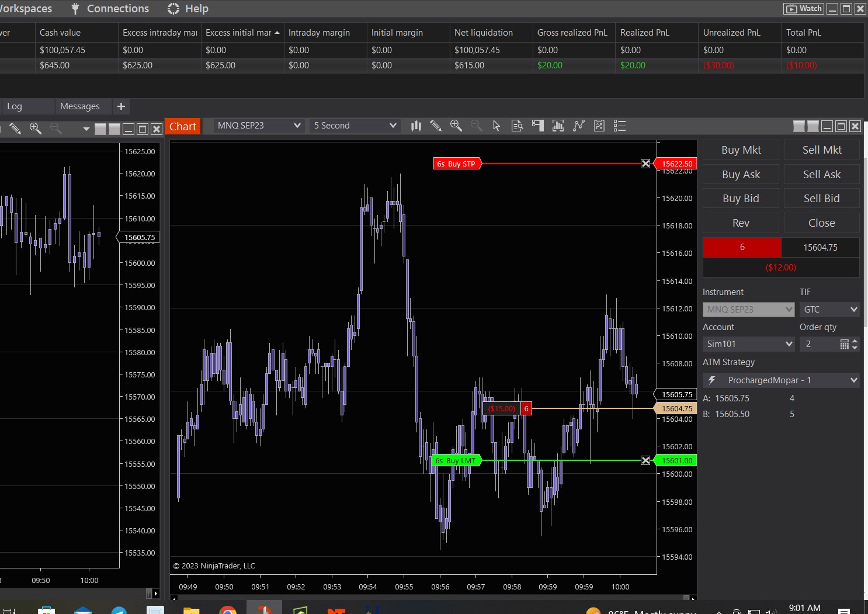Screen dimensions: 868x614
Task: Open drawing tools pencil in main chart toolbar
Action: click(x=436, y=126)
